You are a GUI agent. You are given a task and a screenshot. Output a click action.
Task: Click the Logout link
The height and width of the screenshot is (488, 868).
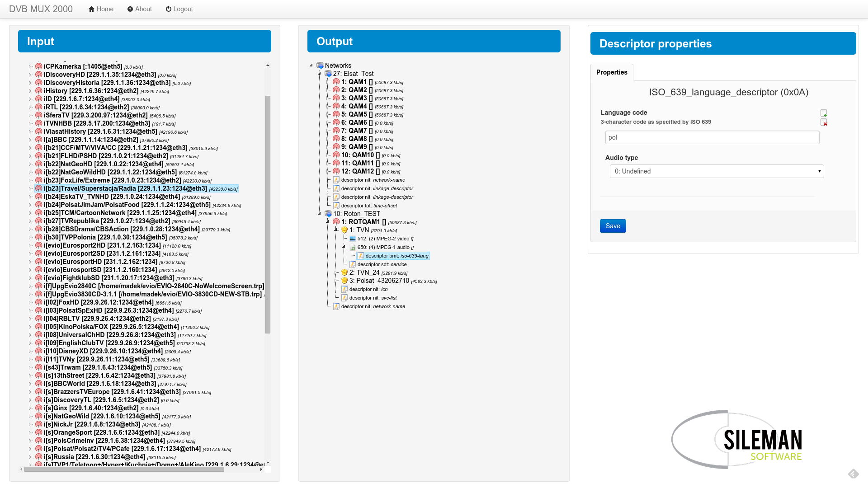pos(179,9)
